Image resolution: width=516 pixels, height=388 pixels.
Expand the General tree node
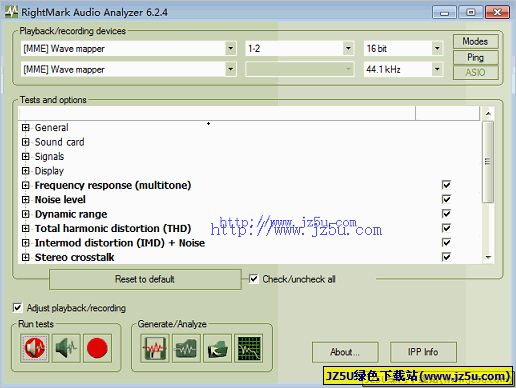click(26, 128)
